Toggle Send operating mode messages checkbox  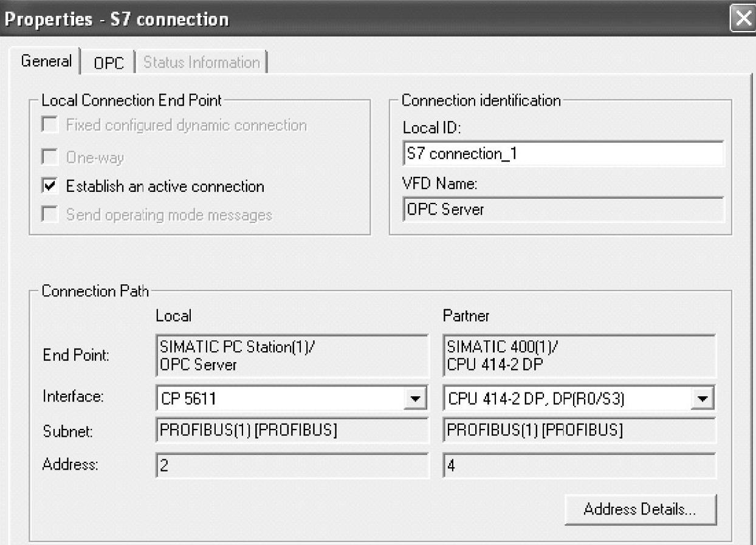(x=50, y=215)
